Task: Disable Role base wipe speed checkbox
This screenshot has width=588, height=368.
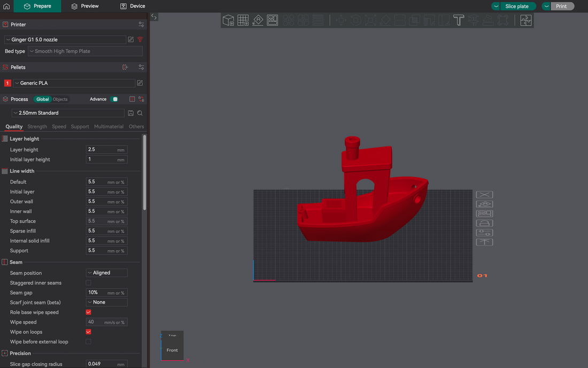Action: point(88,312)
